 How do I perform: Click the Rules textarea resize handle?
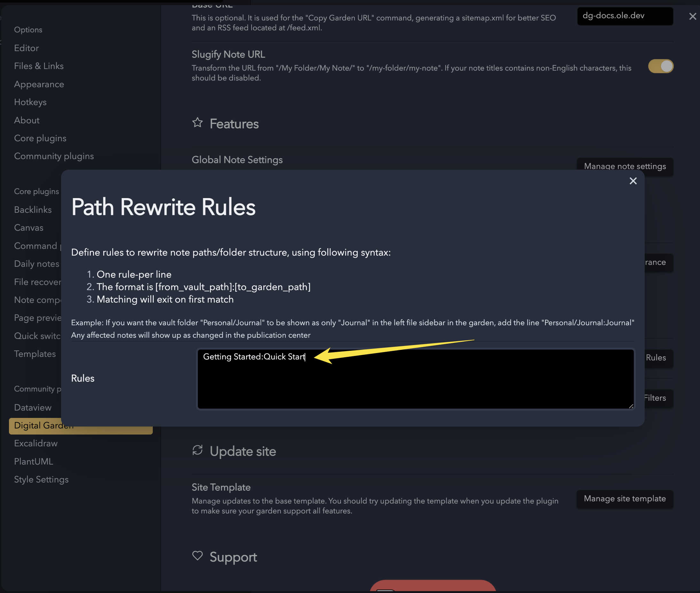point(631,406)
